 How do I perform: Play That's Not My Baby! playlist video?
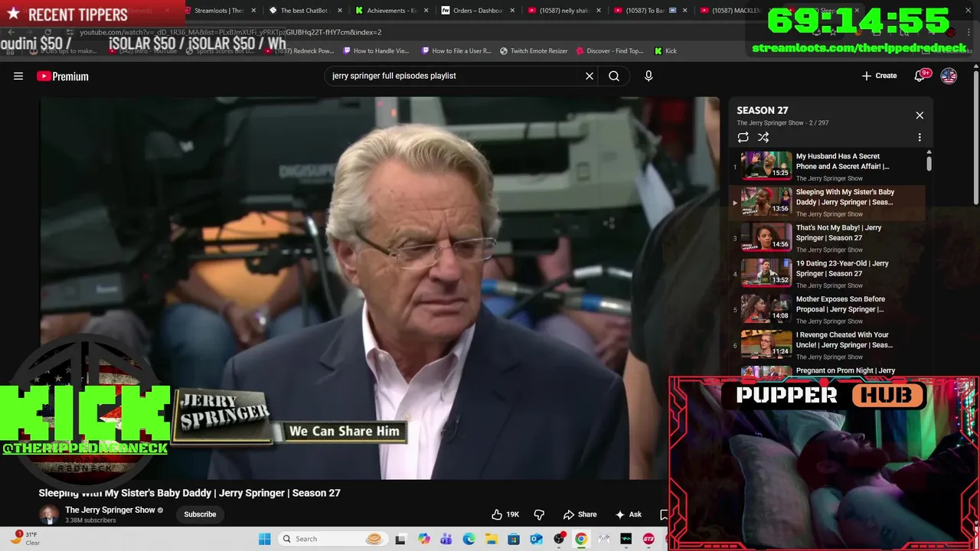(827, 238)
